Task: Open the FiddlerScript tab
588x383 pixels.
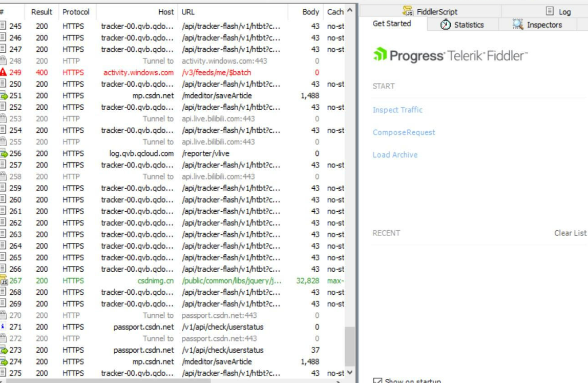Action: (430, 12)
